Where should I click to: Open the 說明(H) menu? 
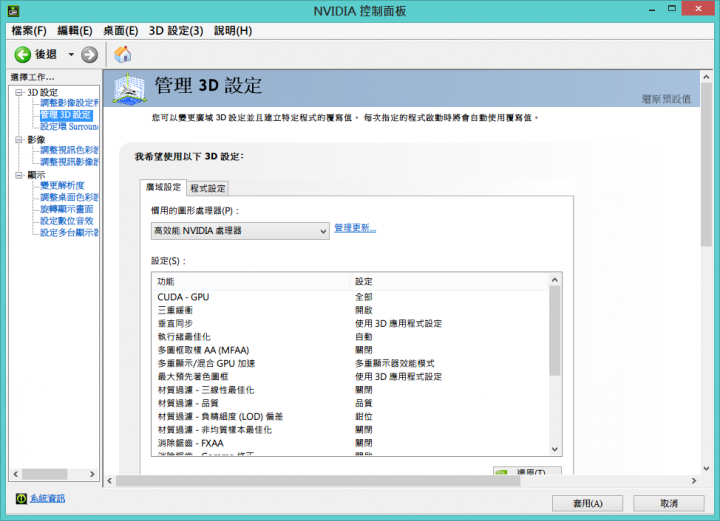coord(233,31)
